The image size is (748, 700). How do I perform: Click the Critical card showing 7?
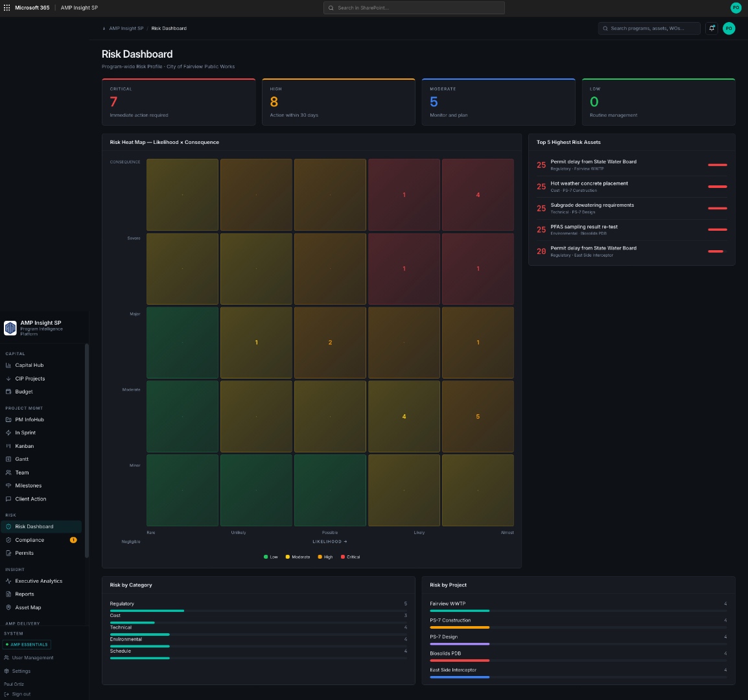click(178, 102)
